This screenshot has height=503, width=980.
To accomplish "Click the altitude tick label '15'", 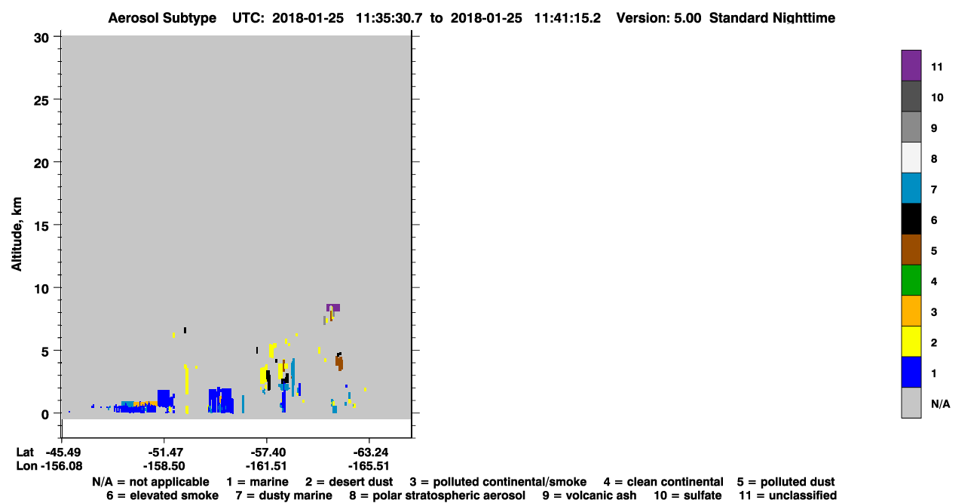I will pos(42,225).
